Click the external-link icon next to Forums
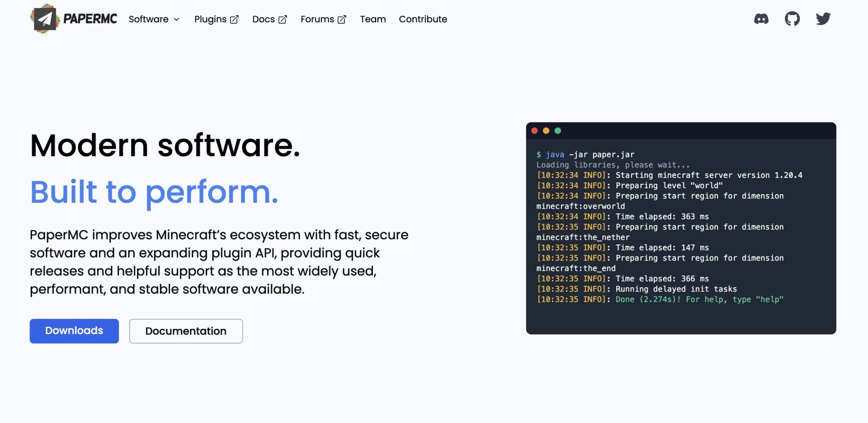This screenshot has height=423, width=868. [342, 19]
